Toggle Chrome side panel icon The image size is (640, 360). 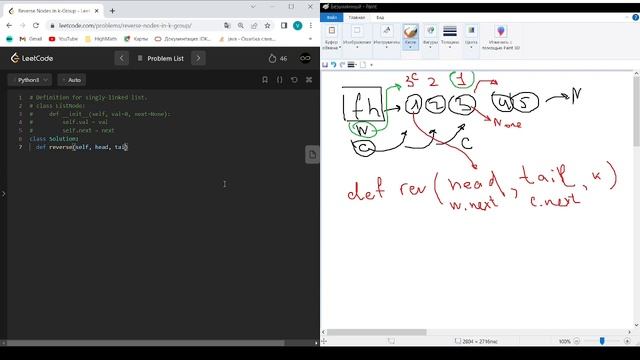coord(284,25)
